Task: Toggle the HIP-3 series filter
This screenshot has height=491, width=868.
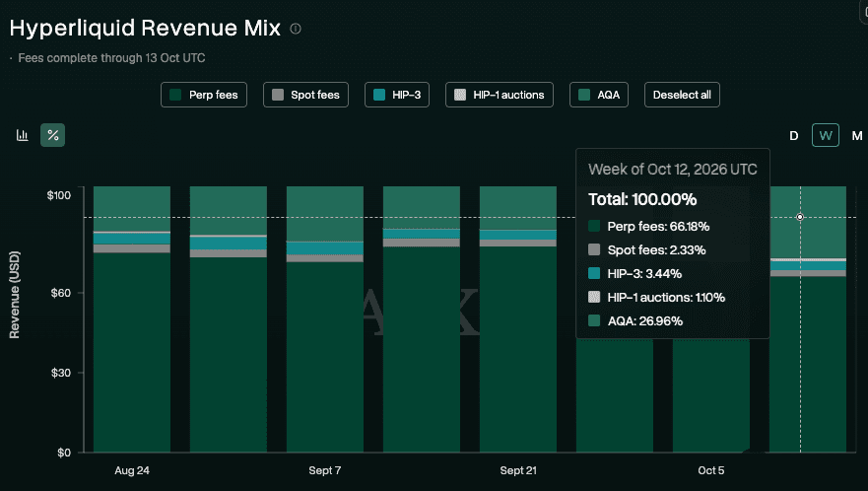Action: (x=397, y=95)
